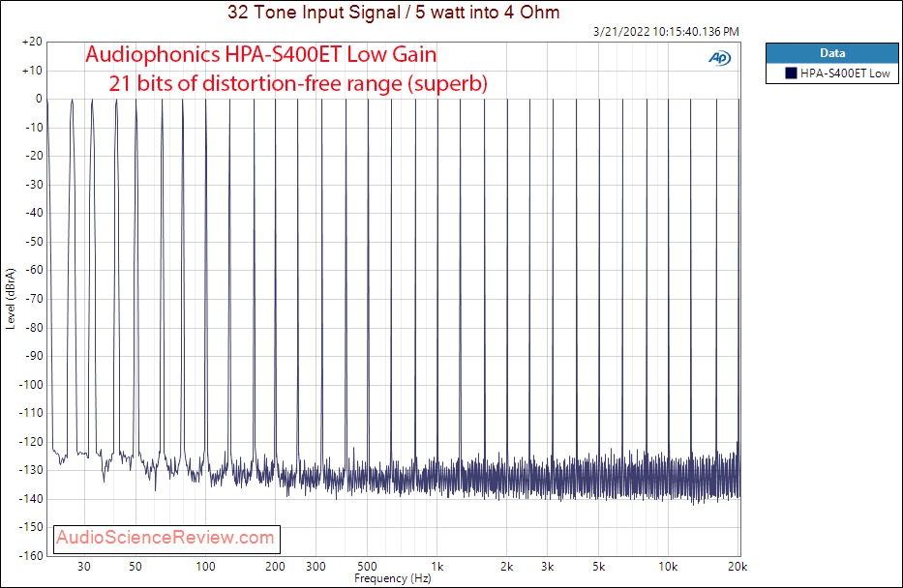Click the -50 level axis label
903x588 pixels.
click(x=34, y=241)
